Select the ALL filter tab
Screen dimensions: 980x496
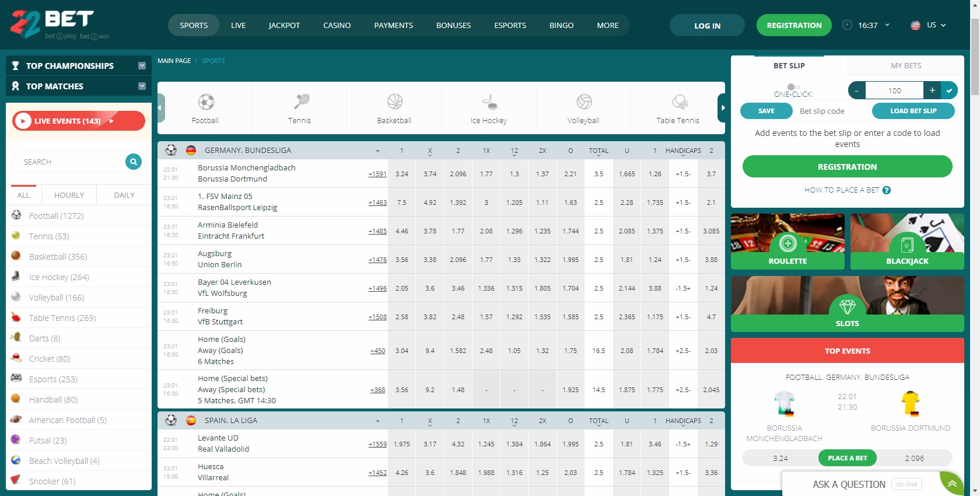coord(23,195)
